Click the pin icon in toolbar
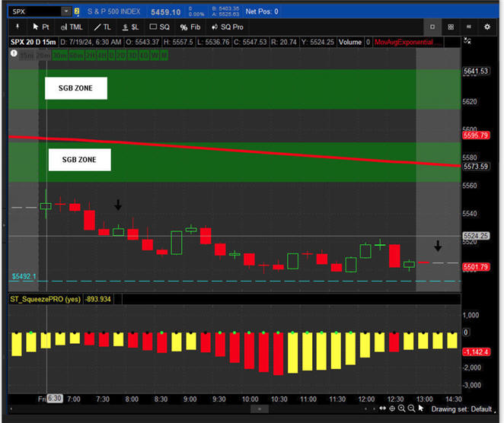 coord(17,27)
